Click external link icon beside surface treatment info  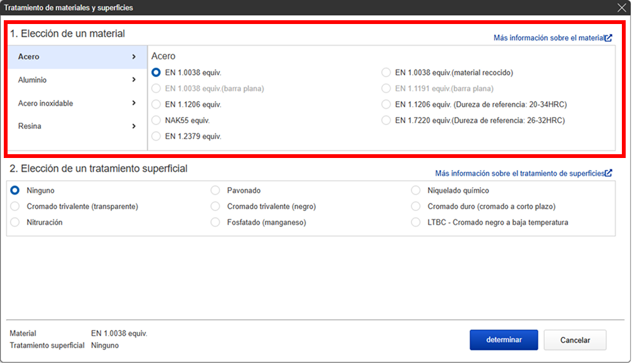(609, 173)
